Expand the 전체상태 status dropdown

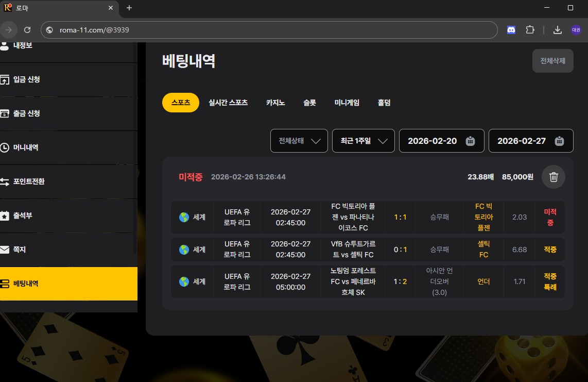click(x=299, y=141)
